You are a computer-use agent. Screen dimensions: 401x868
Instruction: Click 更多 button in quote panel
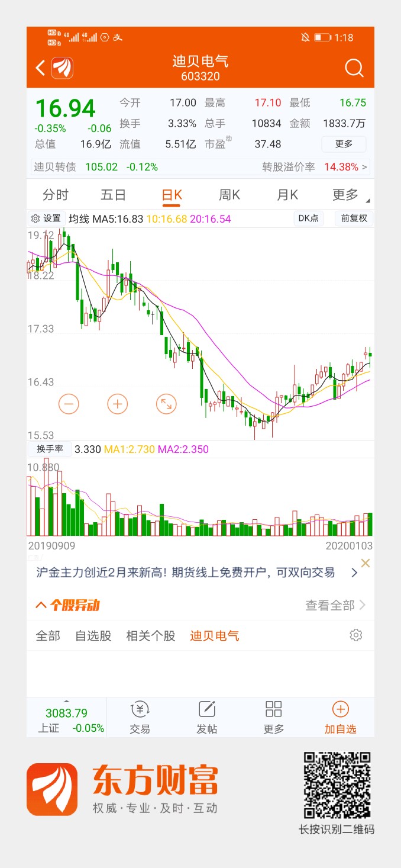344,144
